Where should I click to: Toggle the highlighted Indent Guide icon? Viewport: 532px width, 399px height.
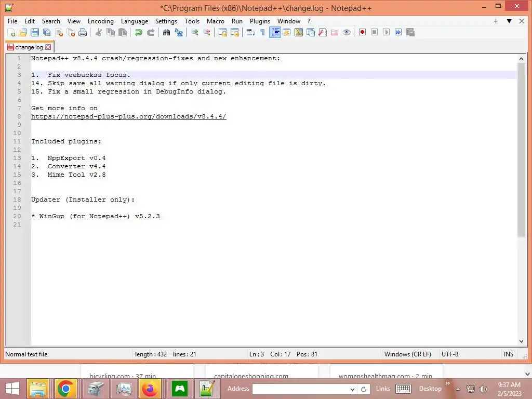coord(275,32)
